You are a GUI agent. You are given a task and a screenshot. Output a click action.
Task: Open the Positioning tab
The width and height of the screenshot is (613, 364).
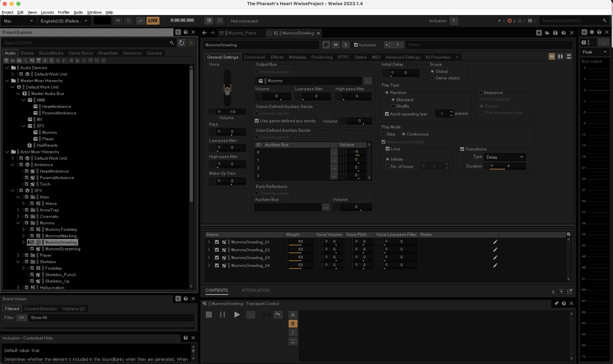tap(322, 57)
